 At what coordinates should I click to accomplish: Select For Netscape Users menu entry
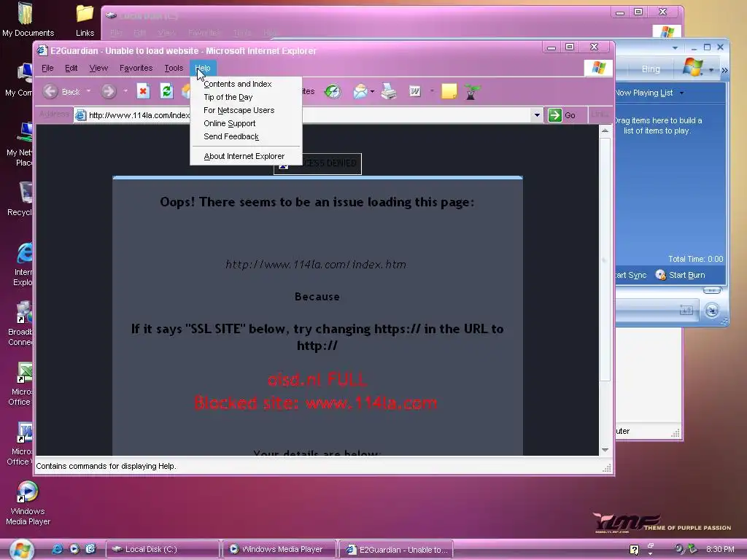tap(246, 111)
